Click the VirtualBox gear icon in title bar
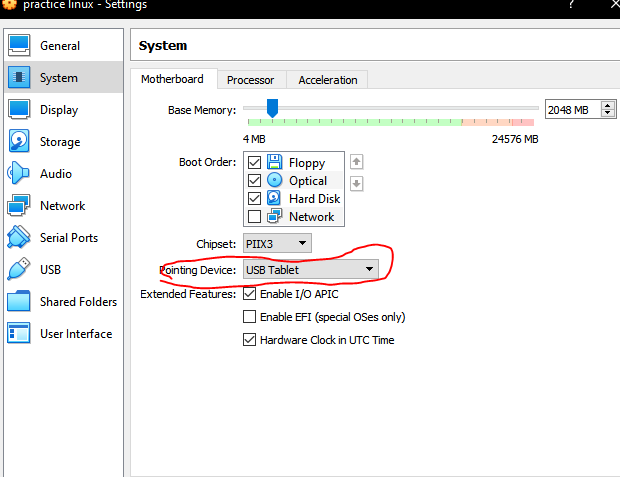The image size is (620, 477). tap(9, 5)
